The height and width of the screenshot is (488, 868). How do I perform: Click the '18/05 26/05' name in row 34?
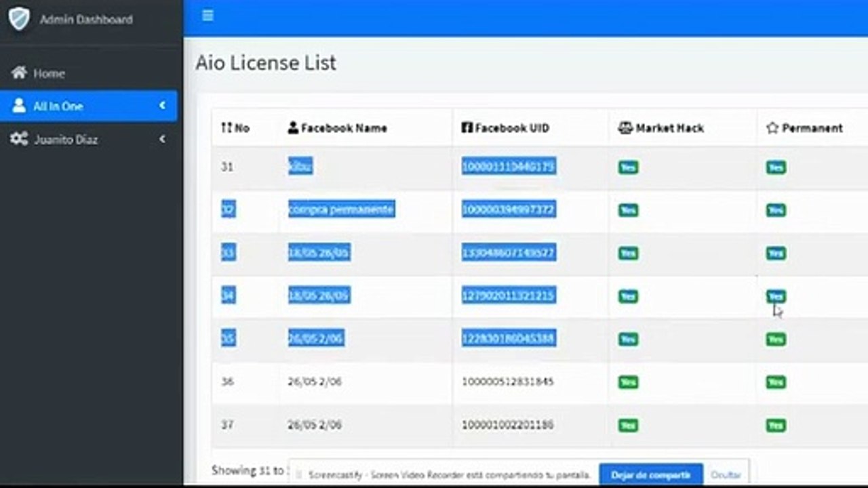(x=319, y=296)
